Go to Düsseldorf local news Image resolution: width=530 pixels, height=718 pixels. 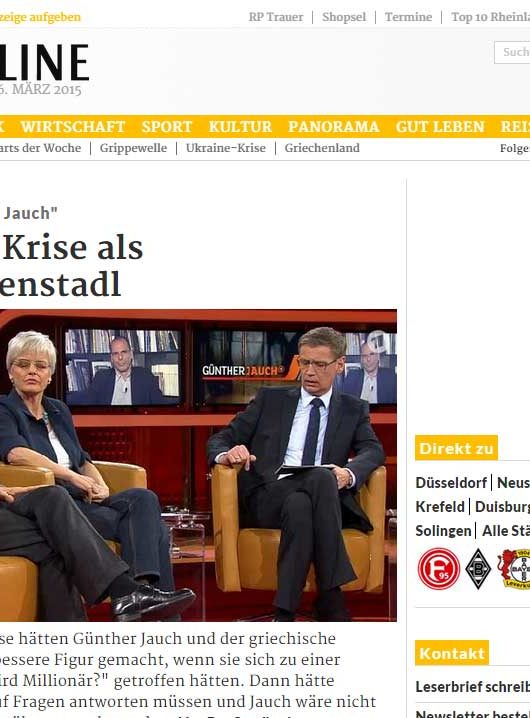click(x=451, y=483)
